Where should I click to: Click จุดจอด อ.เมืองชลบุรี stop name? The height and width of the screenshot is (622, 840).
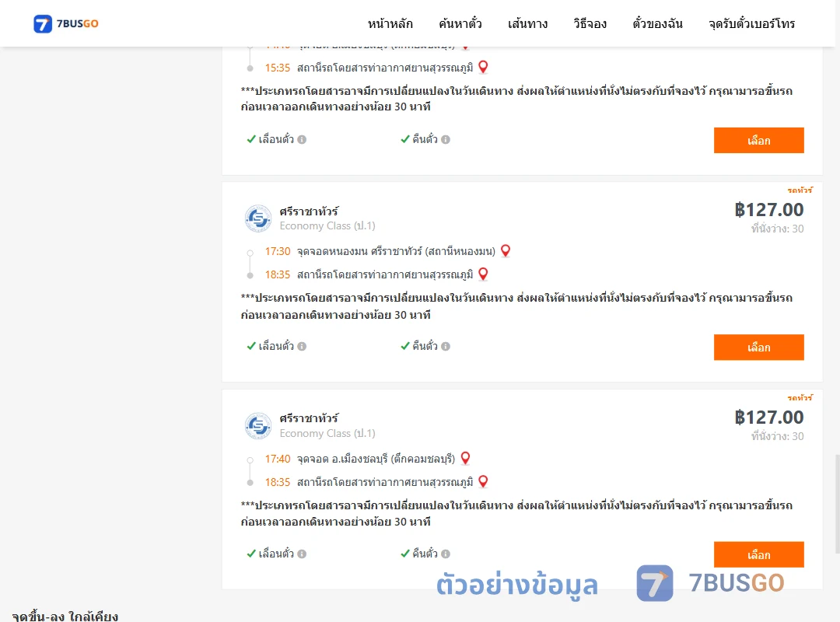pyautogui.click(x=376, y=459)
